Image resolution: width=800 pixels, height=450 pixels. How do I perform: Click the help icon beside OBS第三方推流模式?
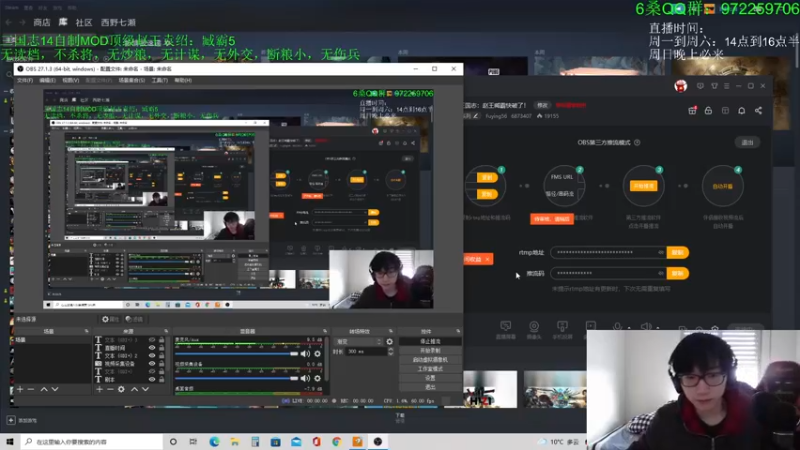[x=637, y=143]
